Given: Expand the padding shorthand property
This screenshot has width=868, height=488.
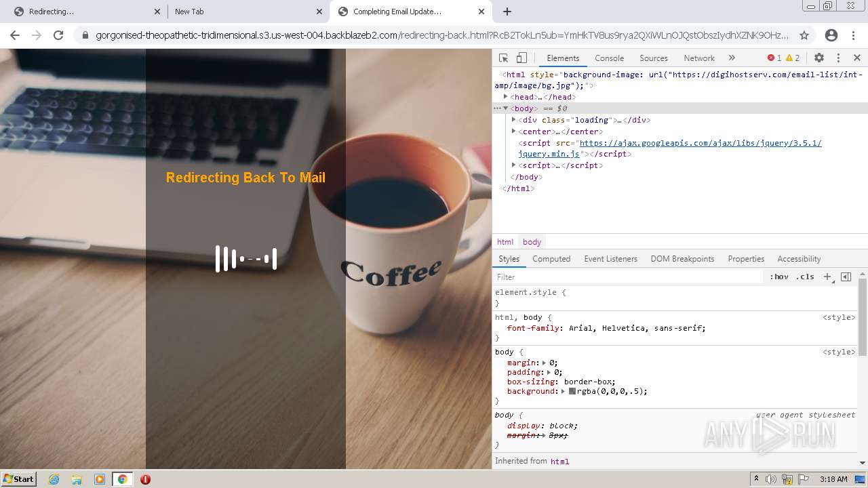Looking at the screenshot, I should coord(549,372).
